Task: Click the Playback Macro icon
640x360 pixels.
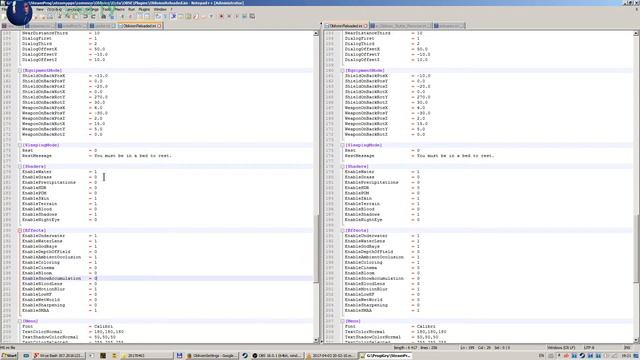Action: [237, 16]
